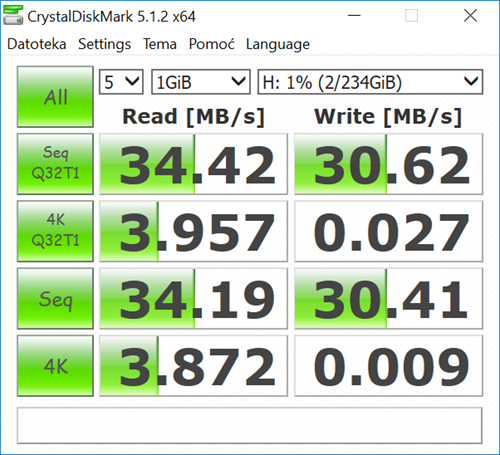The height and width of the screenshot is (455, 500).
Task: Start the 4K Q32T1 test
Action: pyautogui.click(x=55, y=231)
